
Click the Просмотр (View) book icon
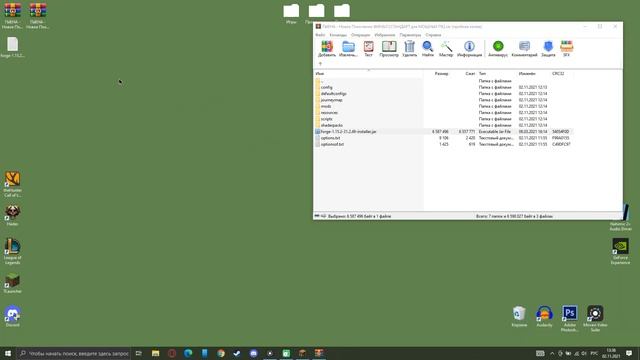pyautogui.click(x=389, y=49)
